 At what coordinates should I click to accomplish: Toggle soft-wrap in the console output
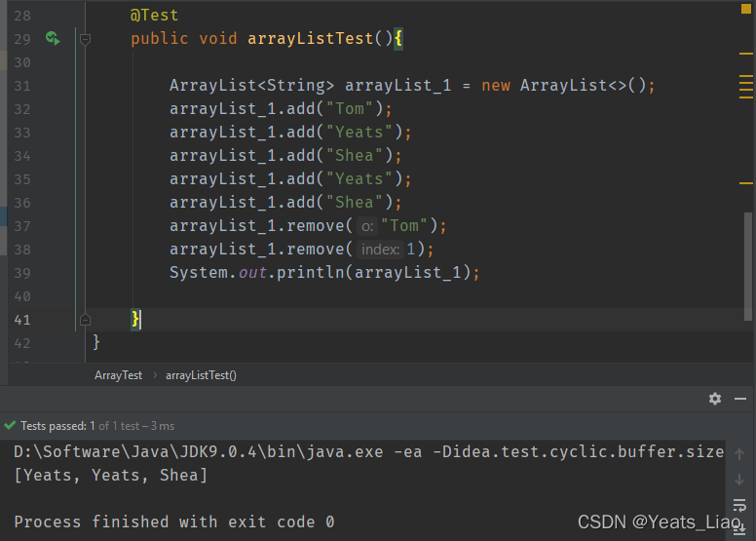pos(739,505)
